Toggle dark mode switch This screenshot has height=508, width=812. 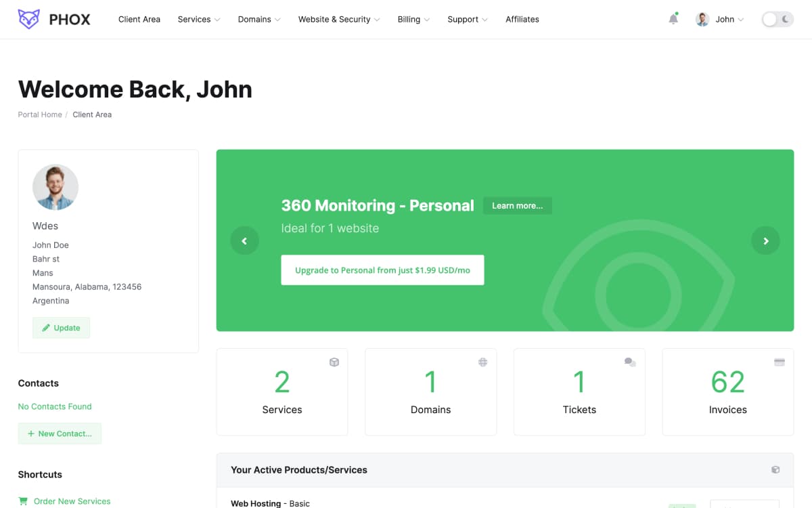coord(777,20)
